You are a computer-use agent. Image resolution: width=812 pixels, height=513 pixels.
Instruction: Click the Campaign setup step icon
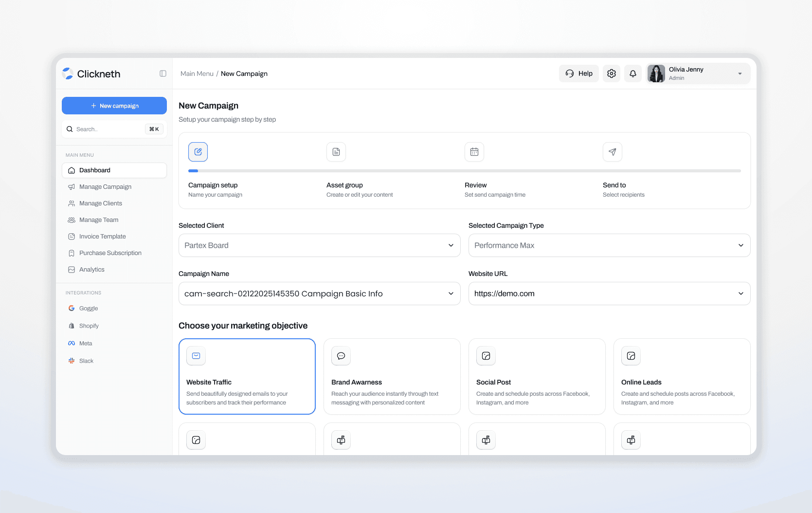click(x=198, y=152)
